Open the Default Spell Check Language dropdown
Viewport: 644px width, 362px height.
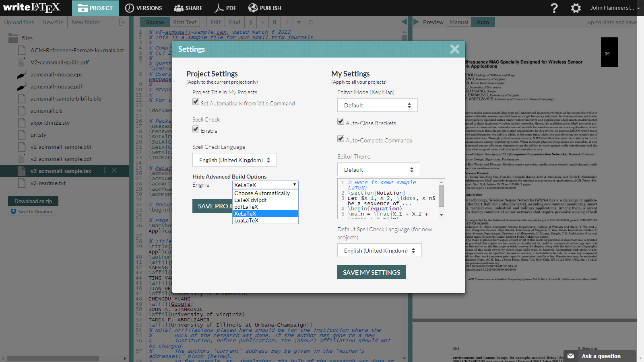380,250
